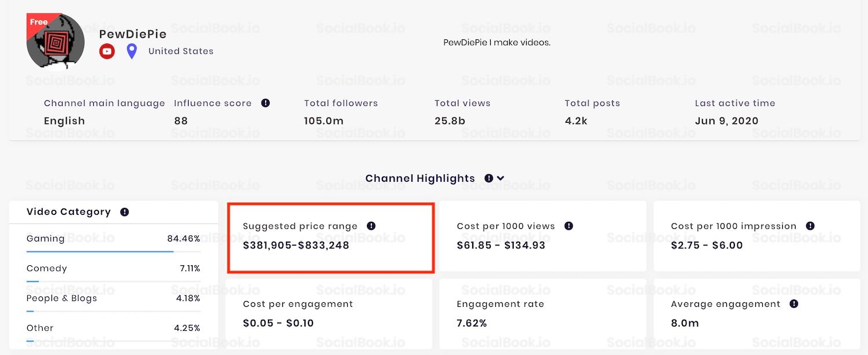Click the Average engagement info icon
Image resolution: width=868 pixels, height=355 pixels.
click(794, 303)
